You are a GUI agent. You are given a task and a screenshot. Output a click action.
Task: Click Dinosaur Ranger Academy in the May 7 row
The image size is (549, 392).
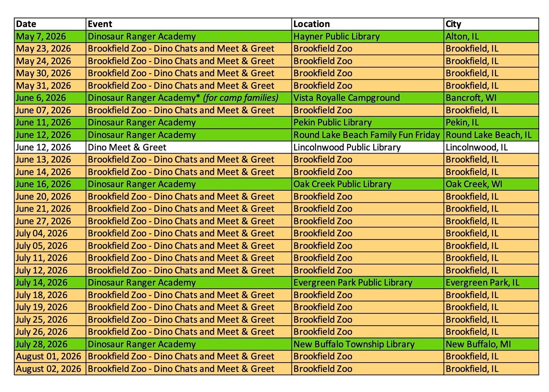pyautogui.click(x=189, y=36)
